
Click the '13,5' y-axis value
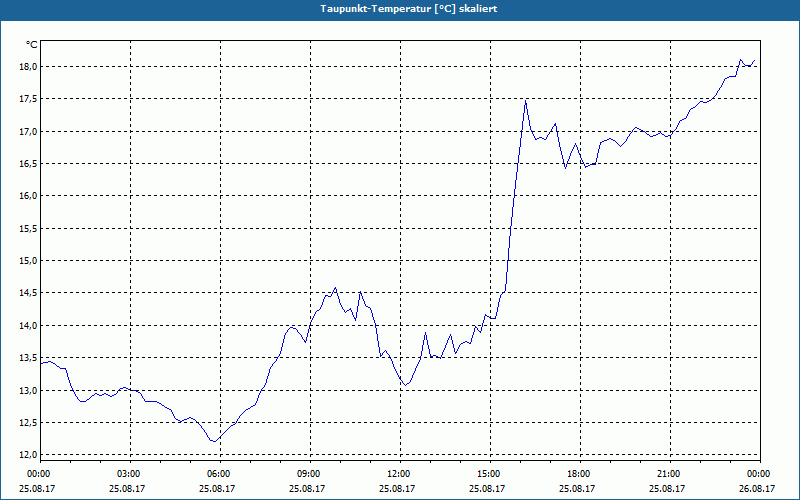[29, 358]
